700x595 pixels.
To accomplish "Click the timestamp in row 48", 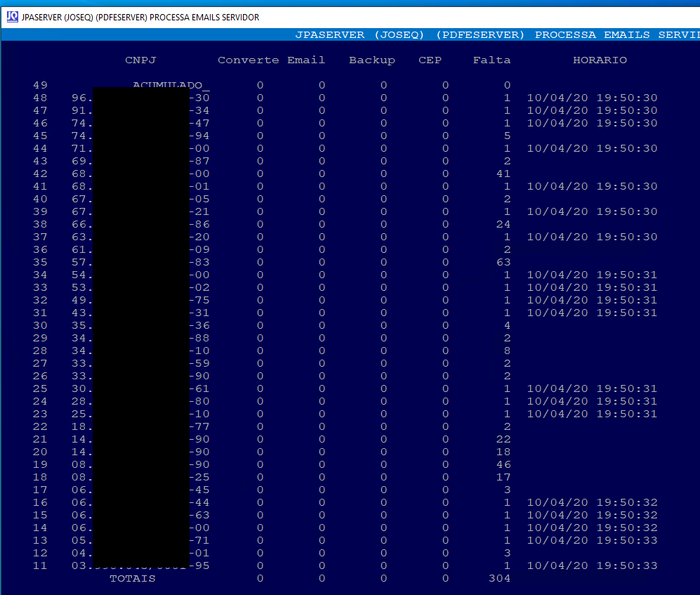I will (x=592, y=98).
